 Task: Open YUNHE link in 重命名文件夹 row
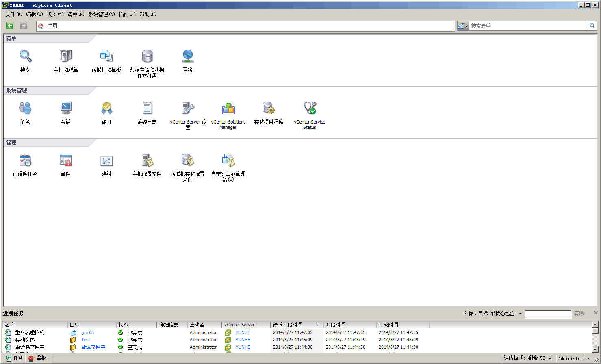243,347
